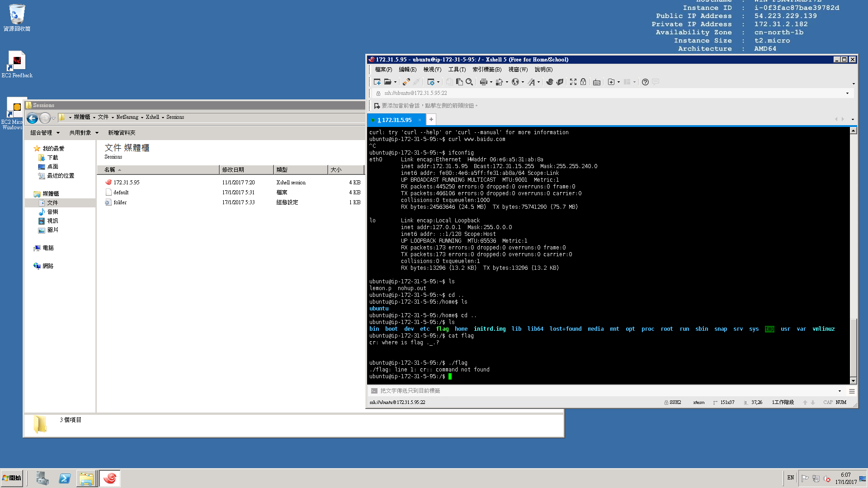This screenshot has width=868, height=488.
Task: Click Xshell icon in taskbar
Action: (110, 478)
